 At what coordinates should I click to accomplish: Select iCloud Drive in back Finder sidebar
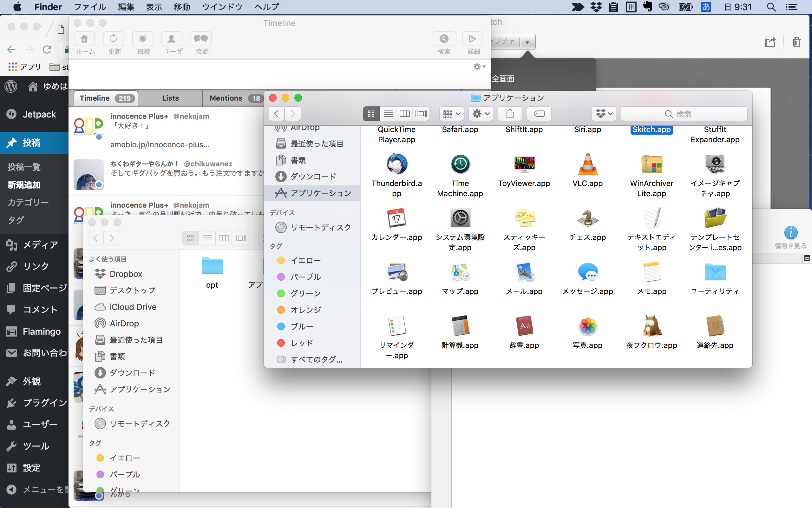[x=132, y=307]
